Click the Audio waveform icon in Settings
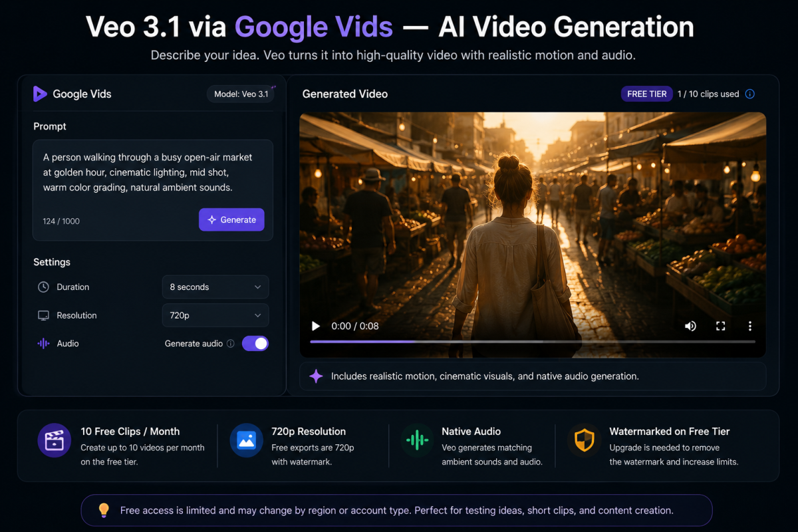 pyautogui.click(x=43, y=344)
